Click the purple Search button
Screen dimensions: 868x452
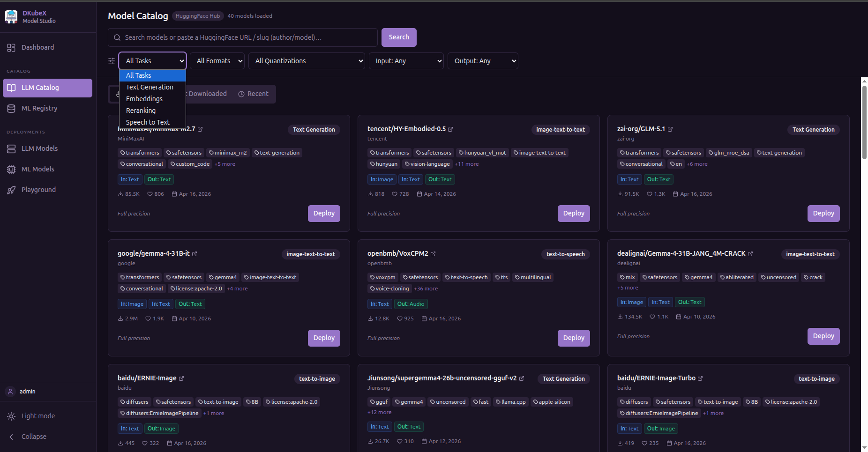tap(399, 37)
